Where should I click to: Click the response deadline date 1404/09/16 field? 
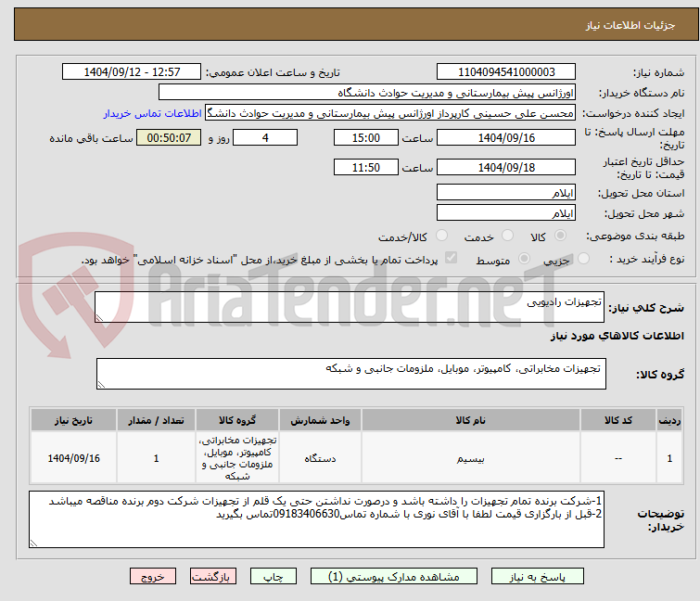pos(506,137)
